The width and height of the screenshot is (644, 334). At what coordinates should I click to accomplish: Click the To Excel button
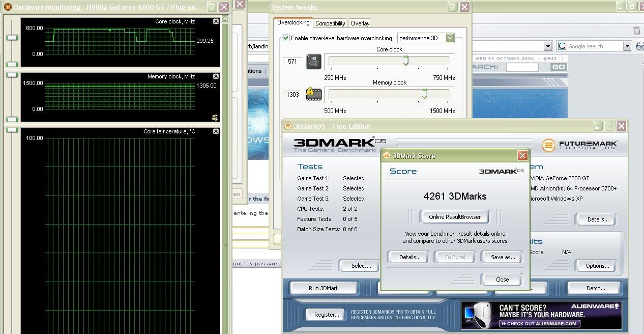pyautogui.click(x=455, y=257)
